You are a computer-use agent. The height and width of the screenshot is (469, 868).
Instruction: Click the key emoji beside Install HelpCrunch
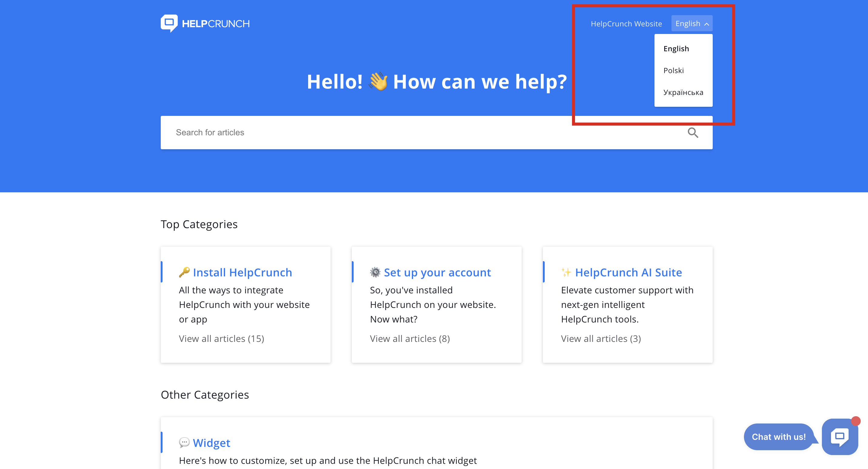pyautogui.click(x=184, y=272)
